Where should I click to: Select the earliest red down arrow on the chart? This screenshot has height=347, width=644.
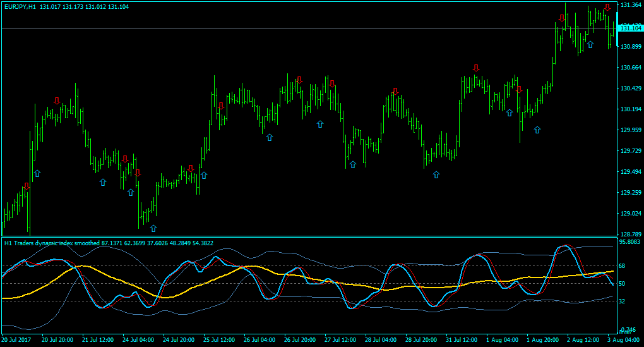27,186
